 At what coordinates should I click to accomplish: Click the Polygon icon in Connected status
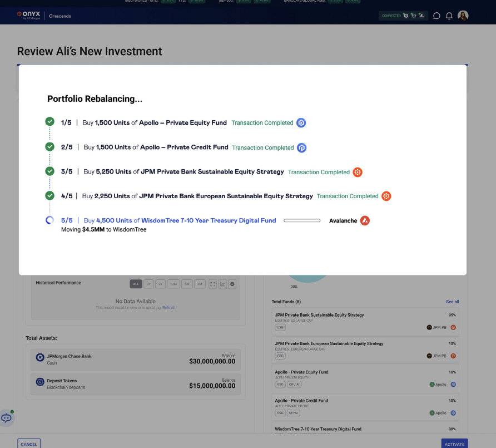405,16
